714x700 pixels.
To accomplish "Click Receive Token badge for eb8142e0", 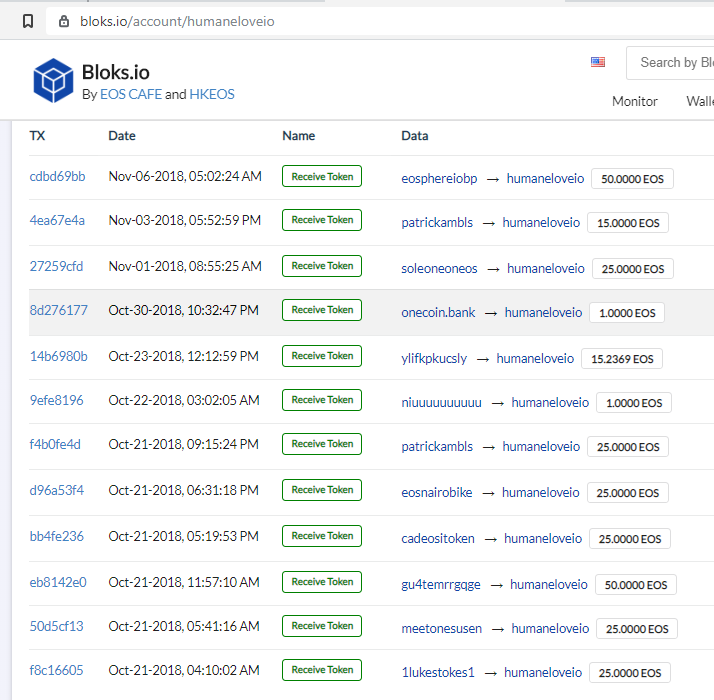I will click(x=322, y=582).
